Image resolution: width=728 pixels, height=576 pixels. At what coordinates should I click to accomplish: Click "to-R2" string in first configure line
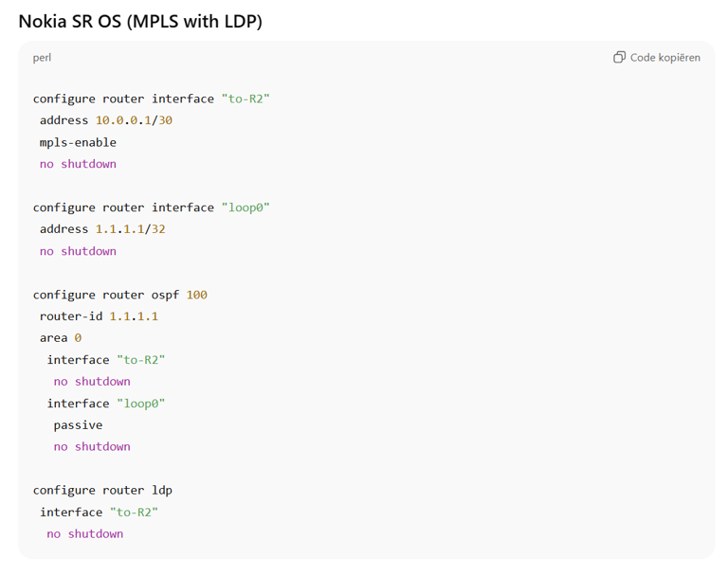tap(246, 99)
